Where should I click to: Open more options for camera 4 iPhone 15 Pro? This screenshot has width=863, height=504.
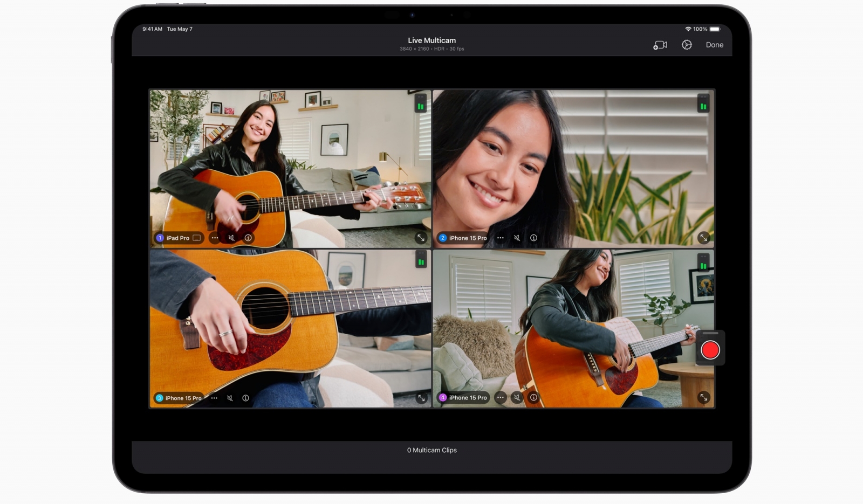(x=501, y=397)
